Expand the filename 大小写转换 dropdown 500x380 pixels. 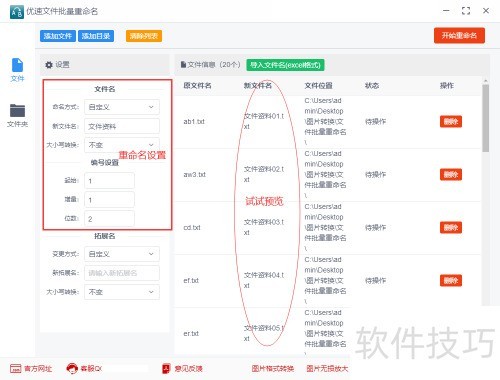pyautogui.click(x=122, y=145)
